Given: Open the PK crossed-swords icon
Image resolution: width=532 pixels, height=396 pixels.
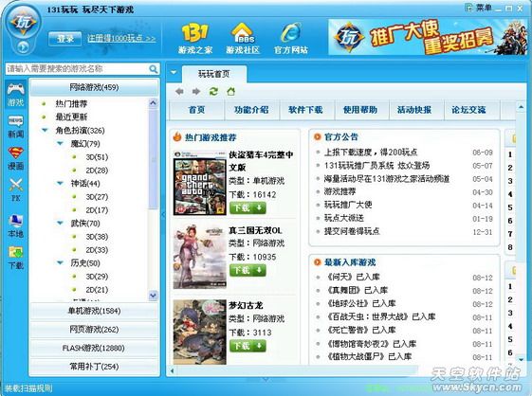Looking at the screenshot, I should (x=15, y=189).
